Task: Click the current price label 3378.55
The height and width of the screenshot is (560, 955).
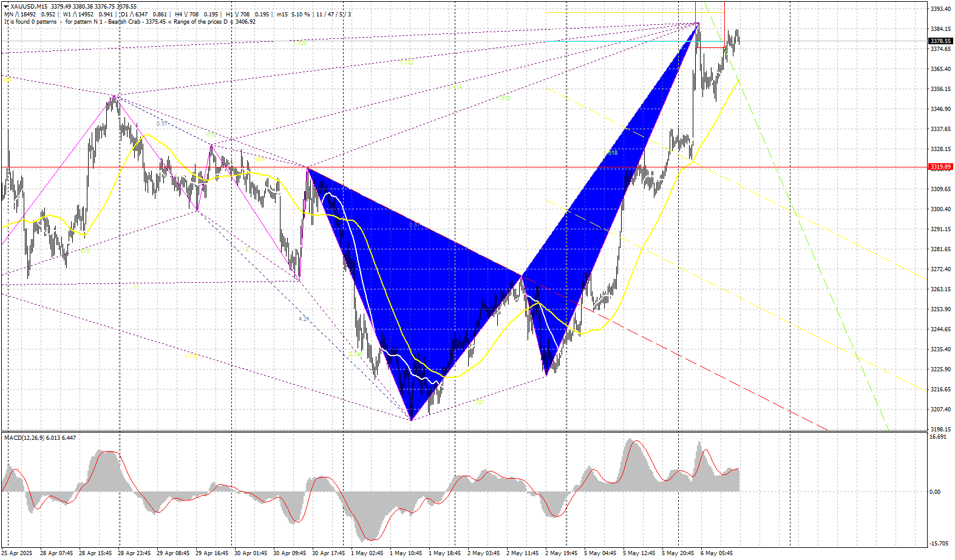Action: pos(940,41)
